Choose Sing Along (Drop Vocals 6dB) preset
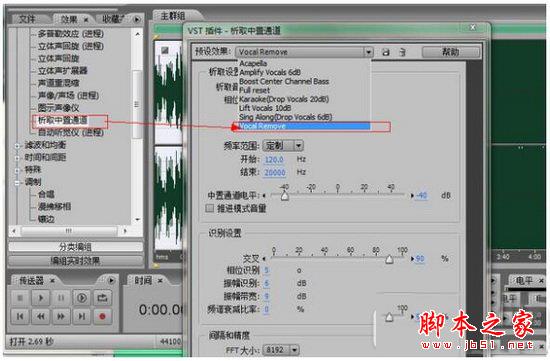The image size is (550, 361). click(x=285, y=117)
